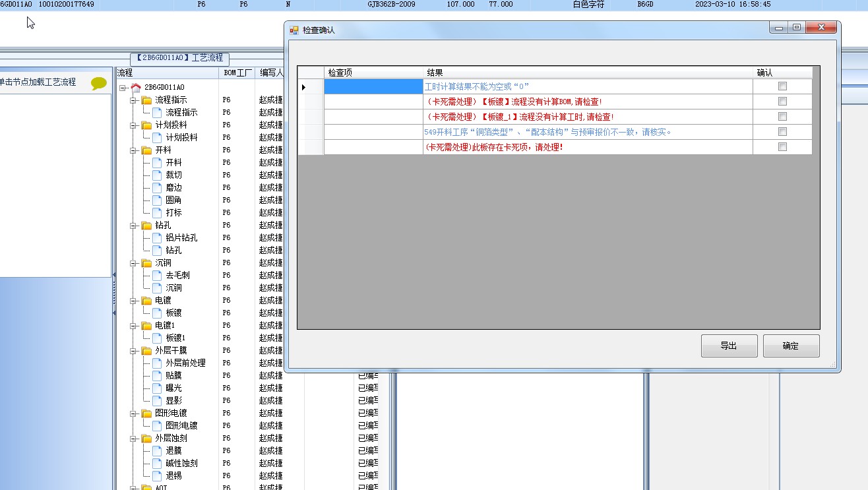Collapse the 外层蚀刻 folder node
The image size is (868, 490).
133,438
